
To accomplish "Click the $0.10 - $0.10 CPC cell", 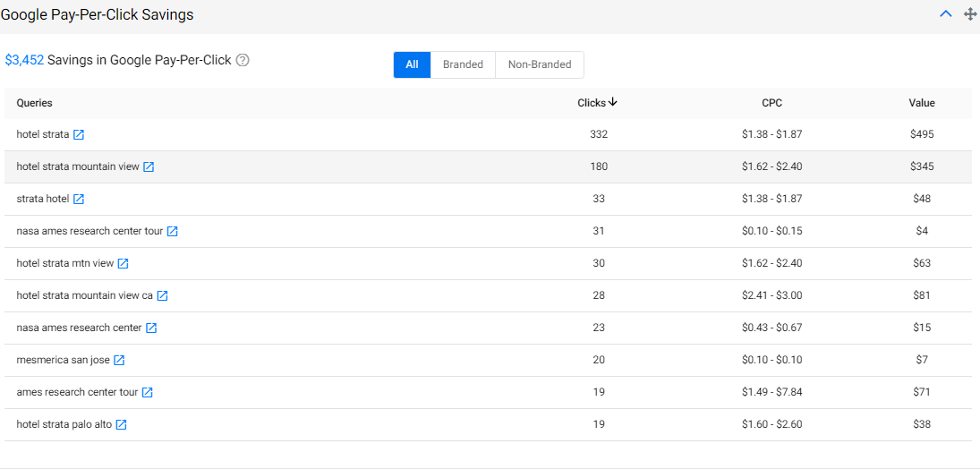I will pos(771,360).
